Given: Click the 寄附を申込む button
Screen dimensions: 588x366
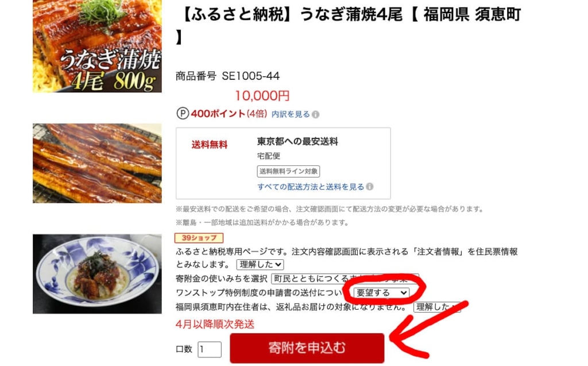Looking at the screenshot, I should pos(307,348).
